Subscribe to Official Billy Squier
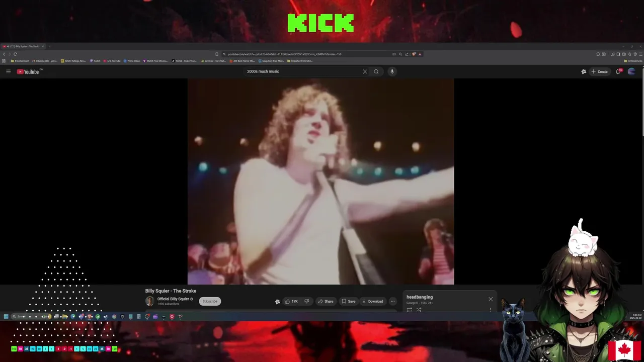The width and height of the screenshot is (644, 362). 210,301
